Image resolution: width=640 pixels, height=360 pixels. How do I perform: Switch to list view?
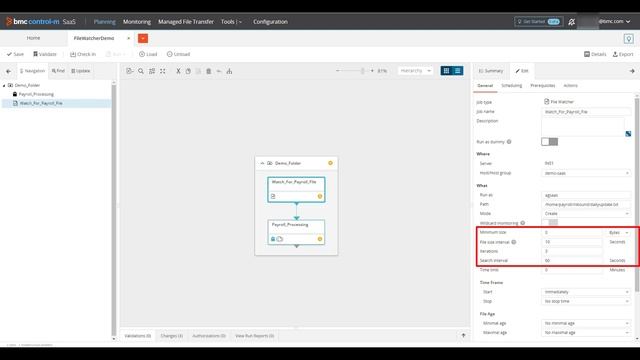point(458,71)
